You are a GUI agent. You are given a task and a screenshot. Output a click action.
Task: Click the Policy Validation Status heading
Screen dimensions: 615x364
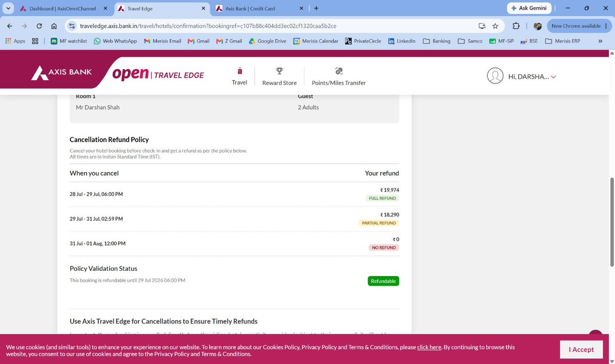(104, 268)
